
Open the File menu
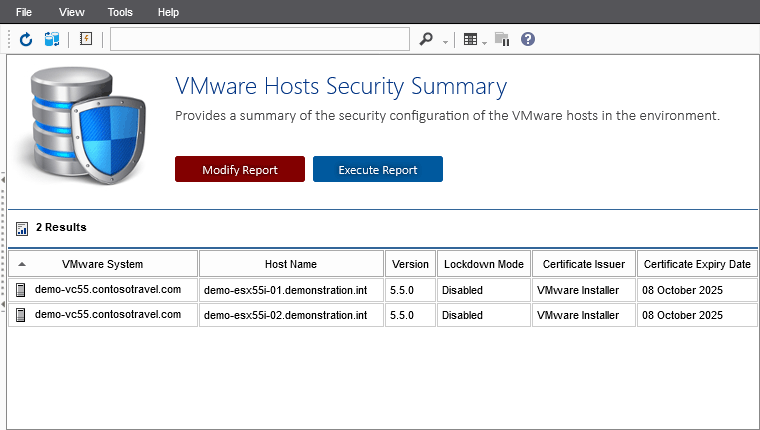click(25, 12)
